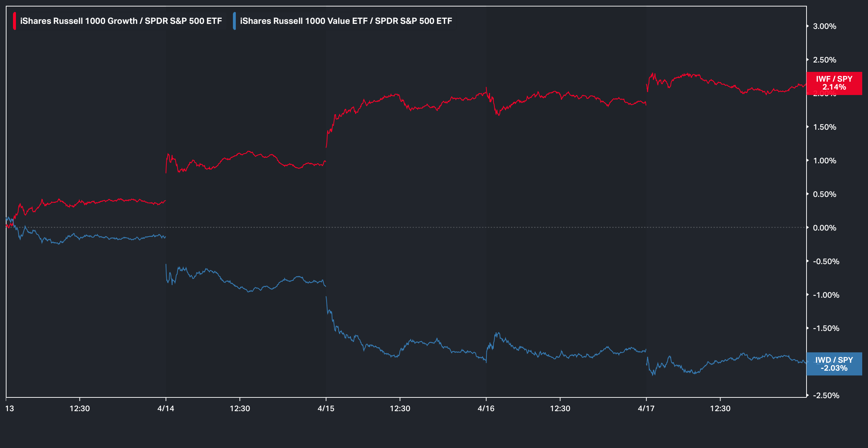This screenshot has height=448, width=868.
Task: Click the -2.50% label at the axis bottom
Action: [x=826, y=396]
